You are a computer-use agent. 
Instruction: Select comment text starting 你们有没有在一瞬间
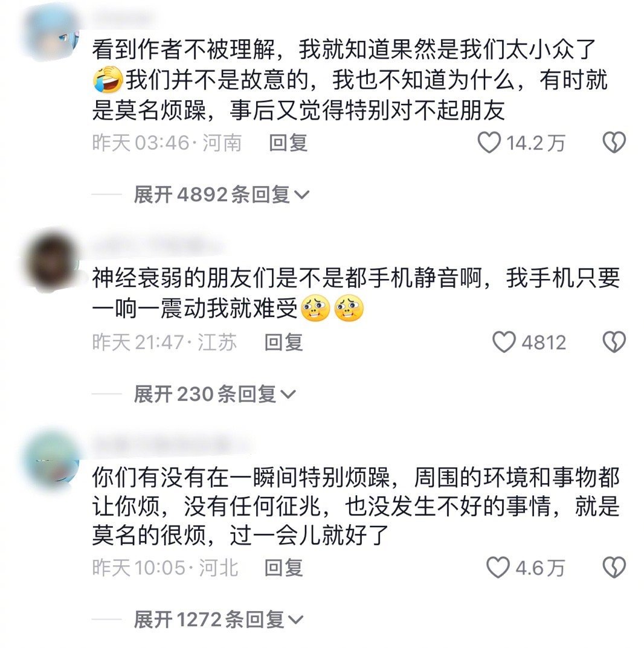pos(355,506)
